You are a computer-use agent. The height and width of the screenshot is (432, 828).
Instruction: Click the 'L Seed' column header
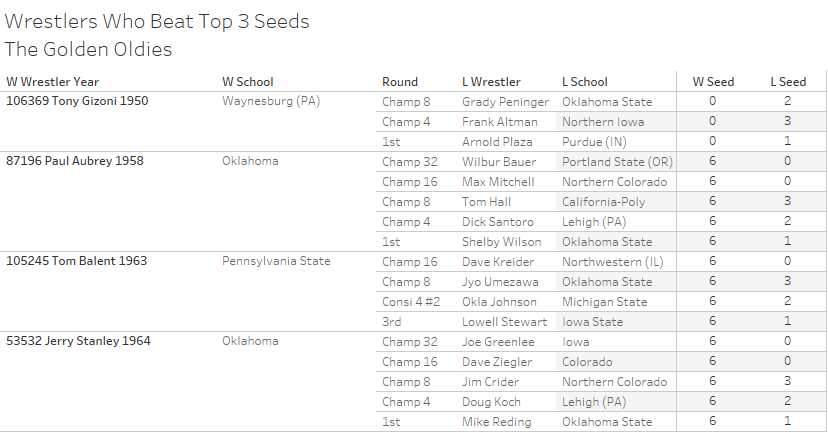pyautogui.click(x=788, y=82)
